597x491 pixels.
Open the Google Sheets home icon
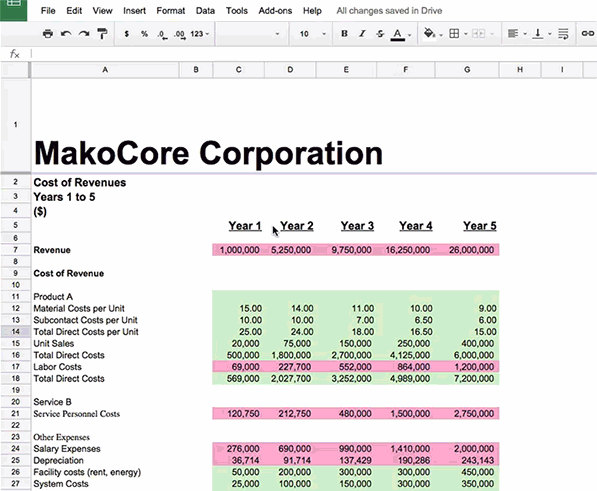click(13, 10)
